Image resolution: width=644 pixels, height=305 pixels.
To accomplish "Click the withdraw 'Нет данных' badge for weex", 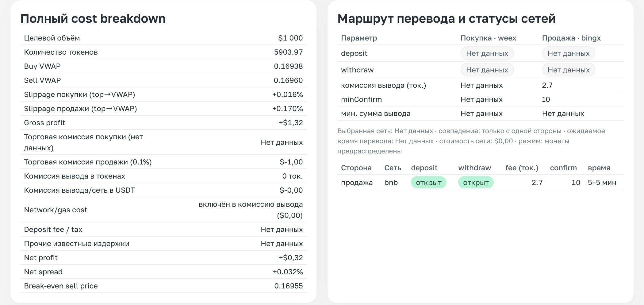I will tap(487, 70).
